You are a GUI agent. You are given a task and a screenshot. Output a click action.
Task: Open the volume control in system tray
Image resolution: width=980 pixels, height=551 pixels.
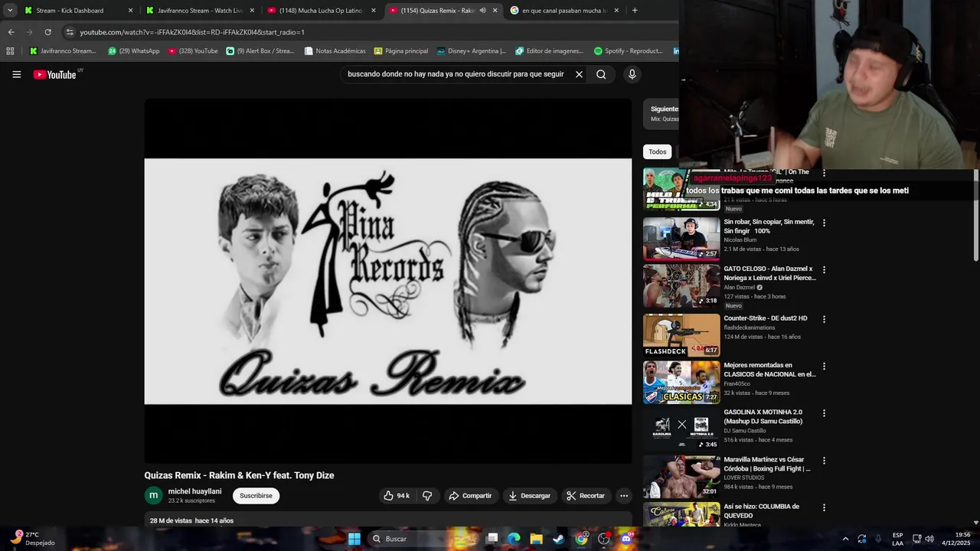[929, 539]
